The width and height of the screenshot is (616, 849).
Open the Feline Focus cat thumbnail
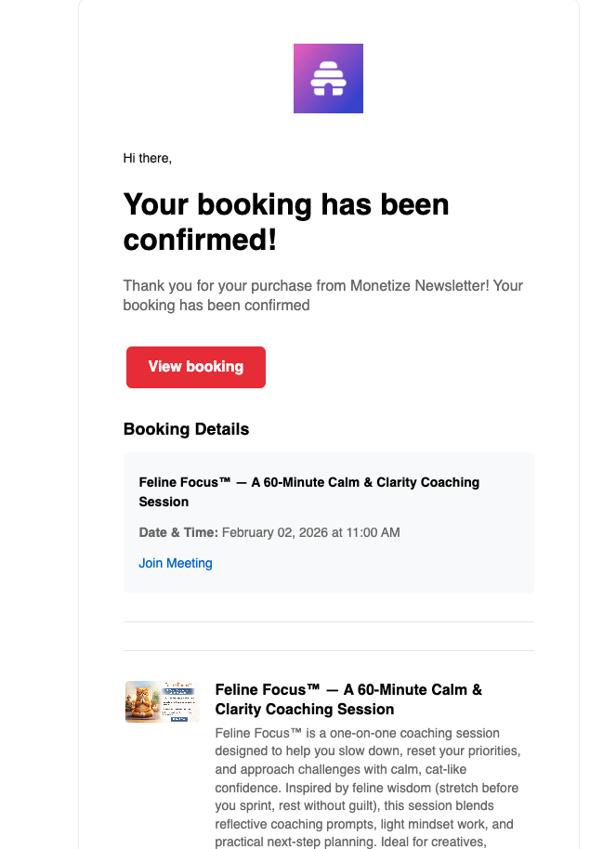162,701
